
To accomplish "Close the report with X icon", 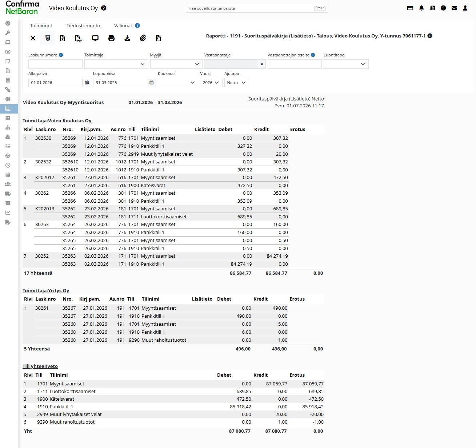I will [x=33, y=38].
